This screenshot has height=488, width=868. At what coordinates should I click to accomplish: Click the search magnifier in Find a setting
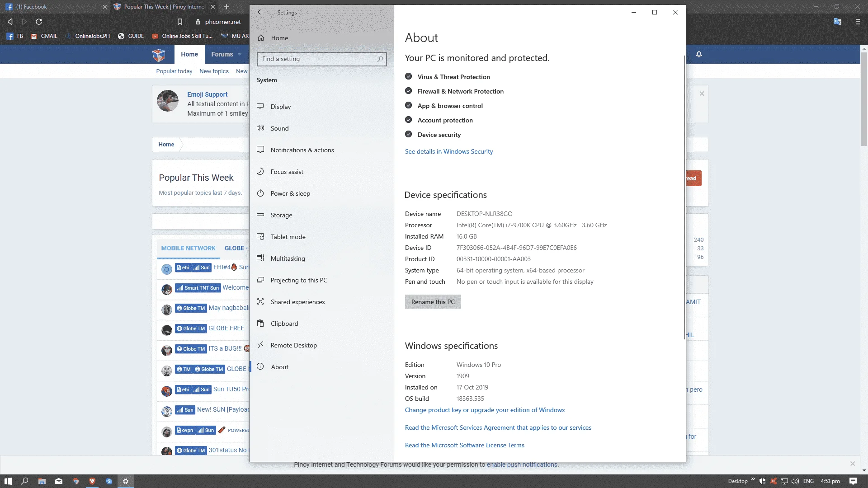[x=380, y=59]
